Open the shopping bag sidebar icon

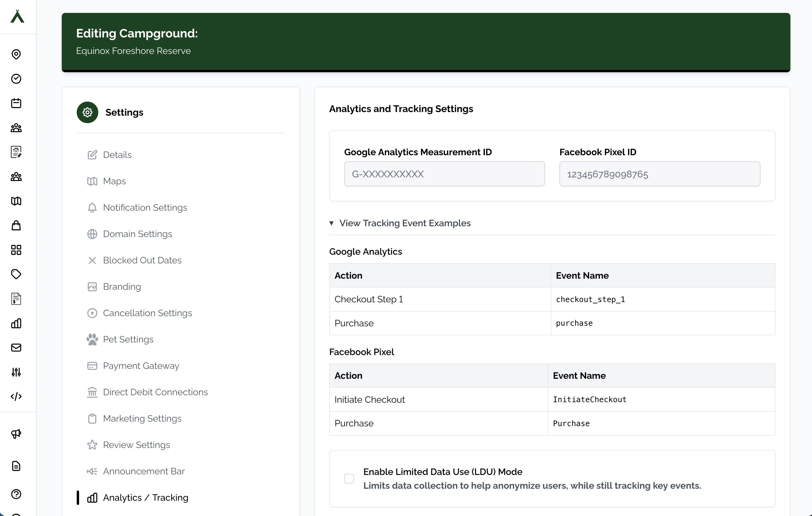tap(16, 225)
